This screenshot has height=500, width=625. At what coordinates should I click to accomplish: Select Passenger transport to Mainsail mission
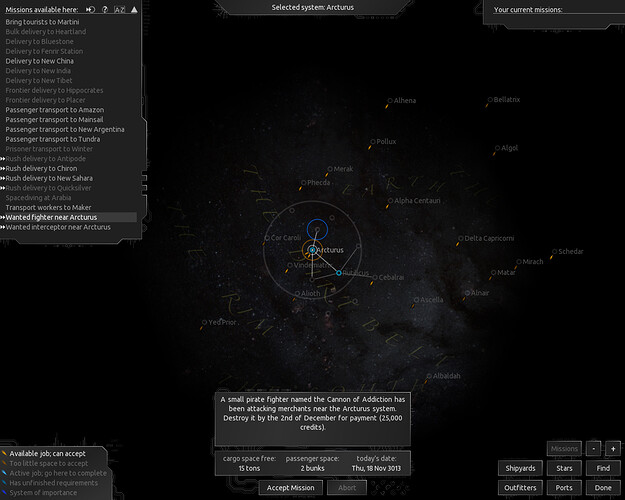pos(54,120)
